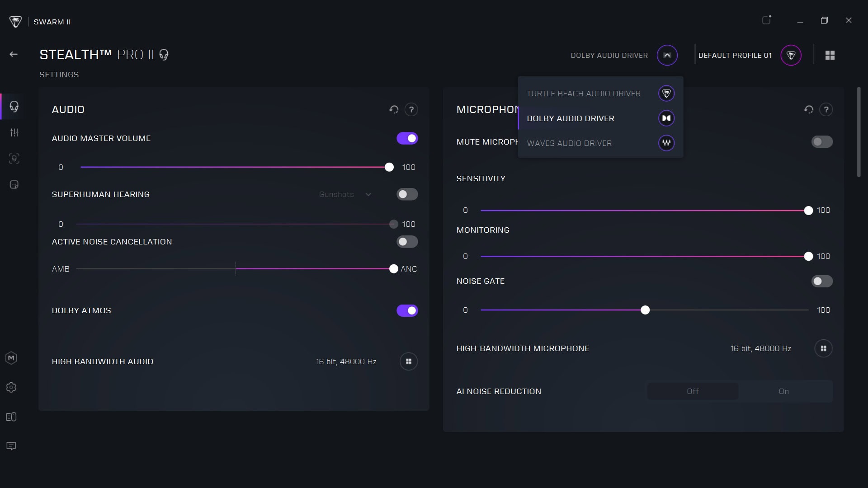Open the equalizer sliders sidebar tab

[14, 132]
